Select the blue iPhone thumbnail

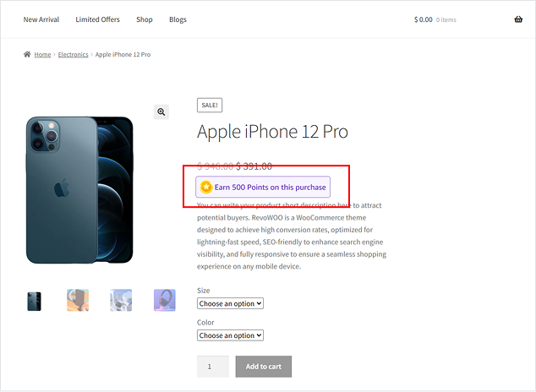tap(35, 300)
